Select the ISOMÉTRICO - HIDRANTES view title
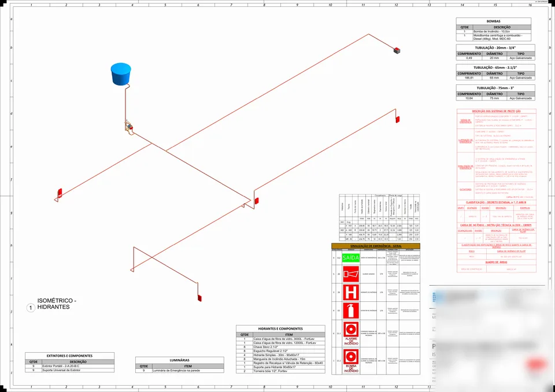Screen dimensions: 555x392 pos(57,304)
